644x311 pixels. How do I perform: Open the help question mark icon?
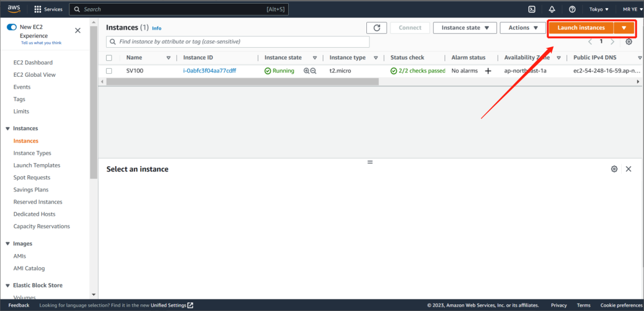(572, 9)
